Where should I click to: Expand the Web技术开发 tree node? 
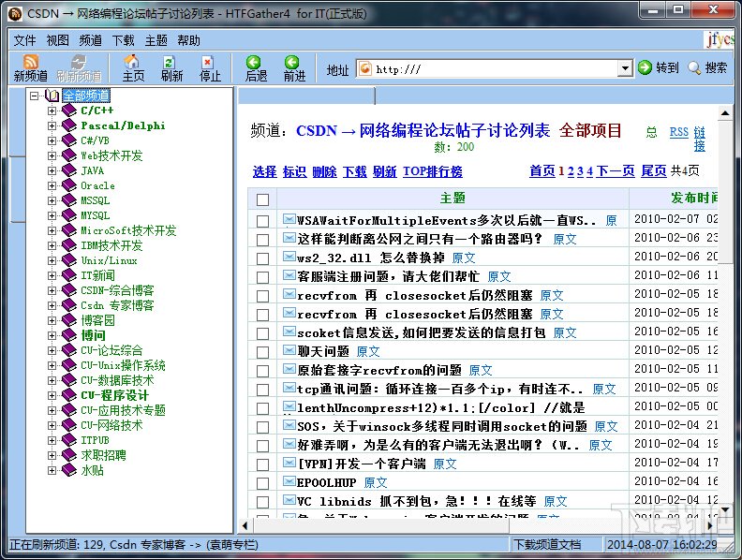tap(52, 155)
